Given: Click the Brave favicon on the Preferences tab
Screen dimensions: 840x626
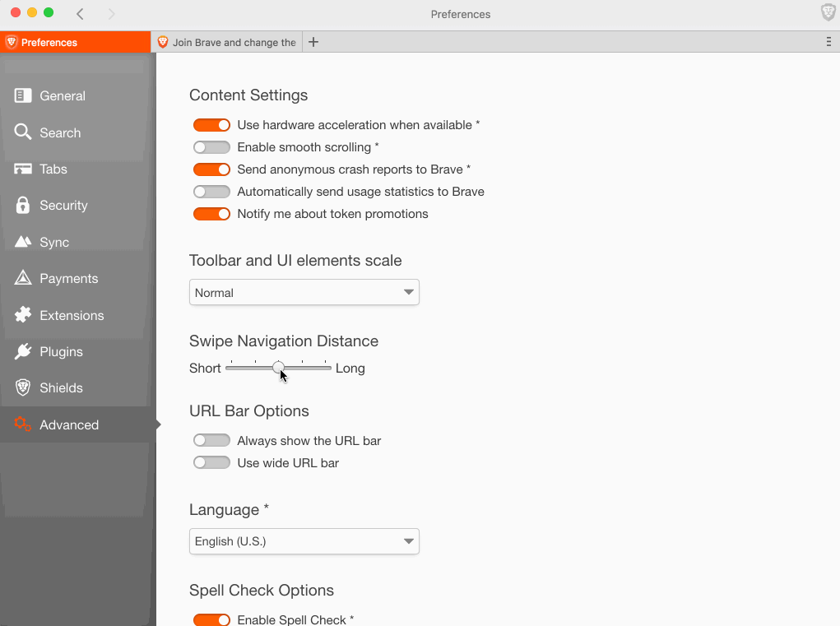Looking at the screenshot, I should pos(12,42).
